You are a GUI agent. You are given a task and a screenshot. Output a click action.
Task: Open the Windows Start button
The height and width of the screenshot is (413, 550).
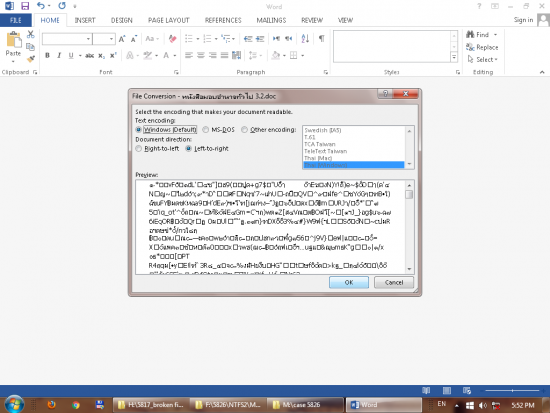coord(14,404)
